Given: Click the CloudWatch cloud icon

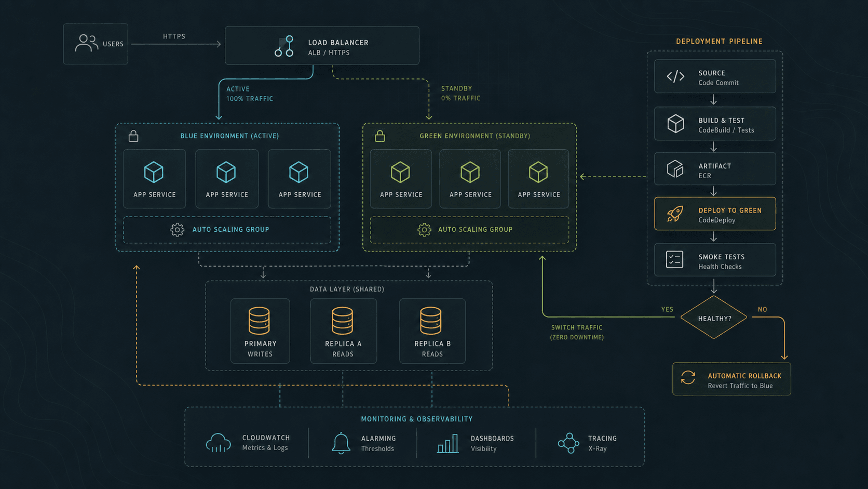Looking at the screenshot, I should coord(219,443).
